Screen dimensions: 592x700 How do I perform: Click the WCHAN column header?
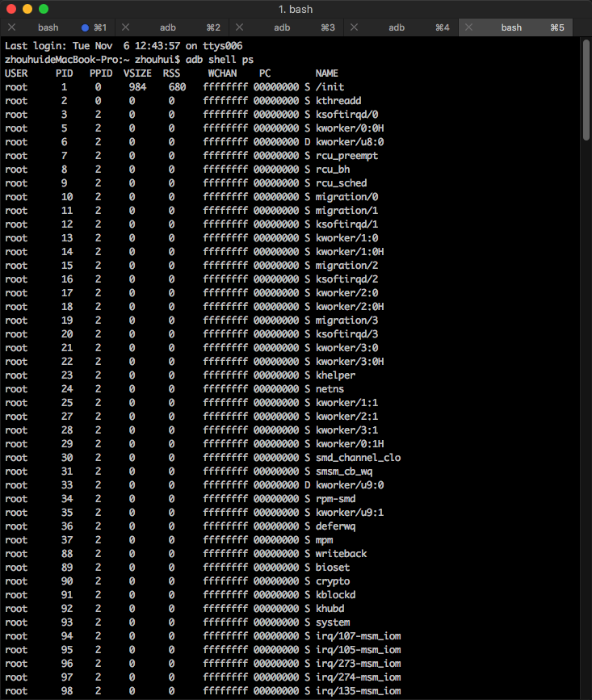(222, 73)
